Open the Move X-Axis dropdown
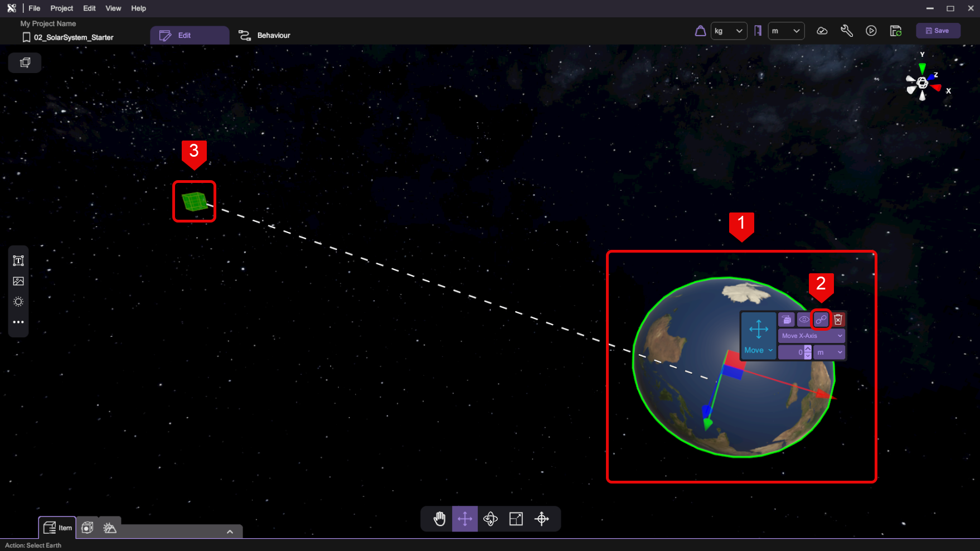The width and height of the screenshot is (980, 551). (x=812, y=336)
